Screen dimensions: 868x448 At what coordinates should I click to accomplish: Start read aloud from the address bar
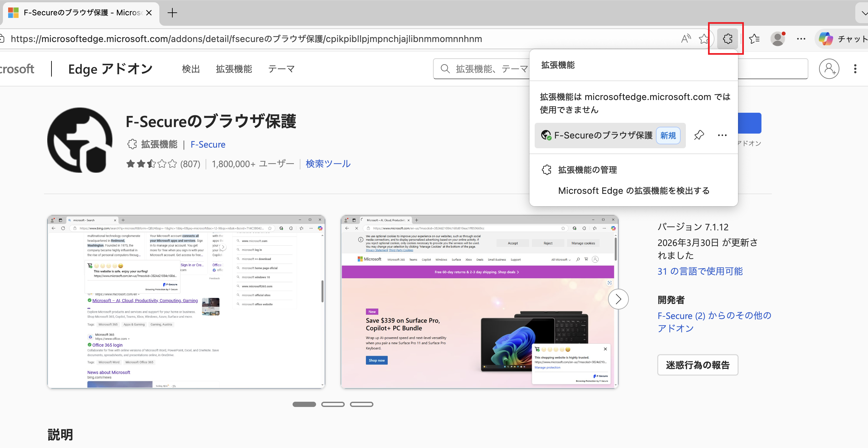point(686,38)
